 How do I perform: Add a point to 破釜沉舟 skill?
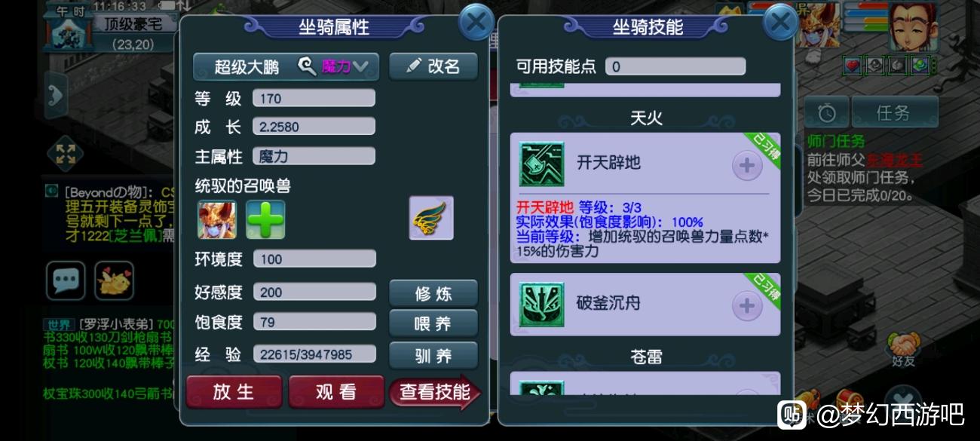tap(747, 305)
